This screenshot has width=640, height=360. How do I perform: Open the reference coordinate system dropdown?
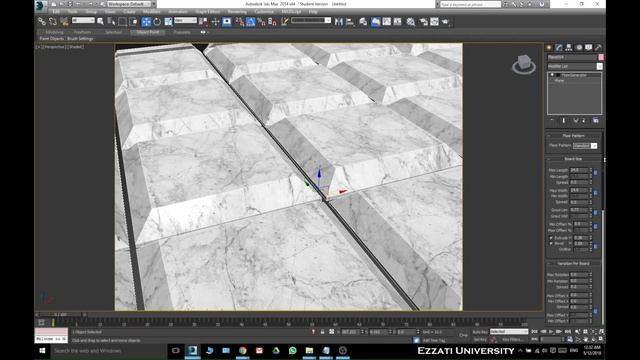(x=185, y=20)
